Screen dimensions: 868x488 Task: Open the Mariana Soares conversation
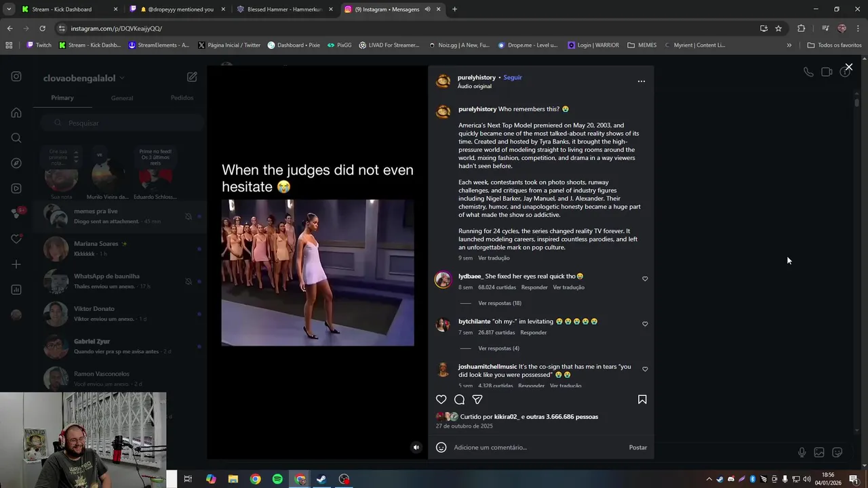pyautogui.click(x=119, y=249)
